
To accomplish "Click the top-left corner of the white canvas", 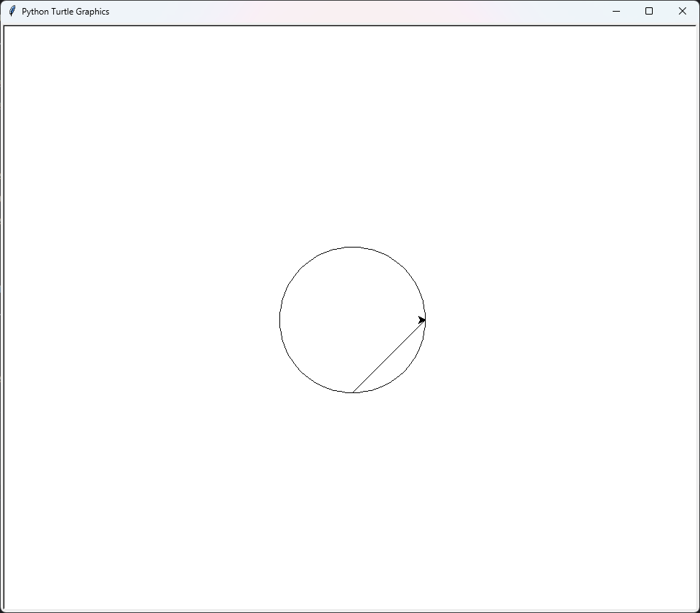I will pyautogui.click(x=7, y=28).
